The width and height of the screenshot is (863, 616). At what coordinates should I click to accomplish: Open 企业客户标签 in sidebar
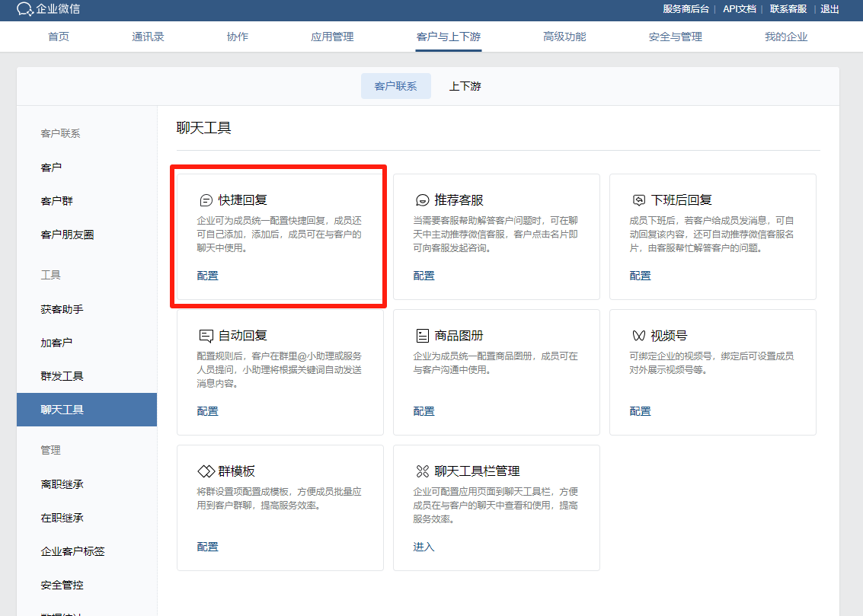[72, 551]
